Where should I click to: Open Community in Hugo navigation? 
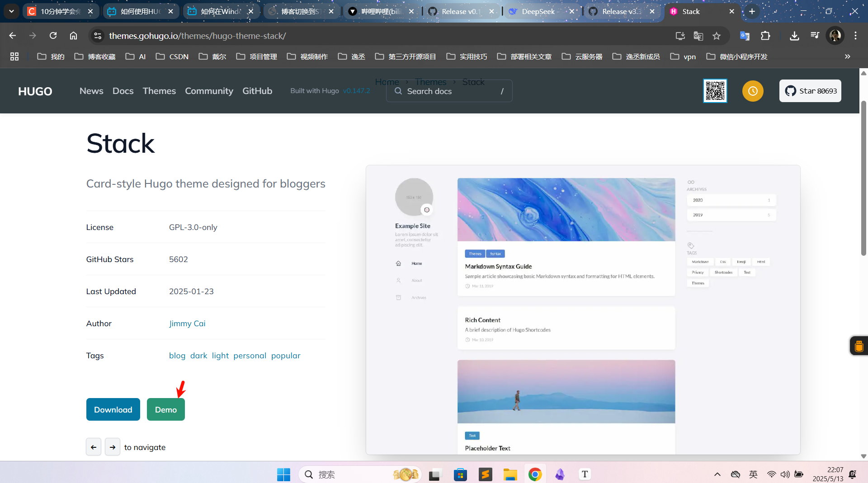[209, 91]
